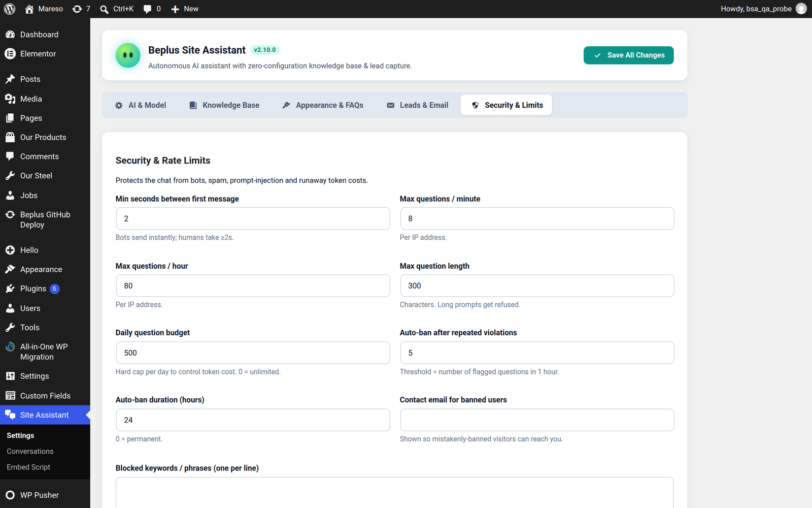Click the Beplus GitHub Deploy sync icon
This screenshot has width=812, height=508.
(x=10, y=214)
